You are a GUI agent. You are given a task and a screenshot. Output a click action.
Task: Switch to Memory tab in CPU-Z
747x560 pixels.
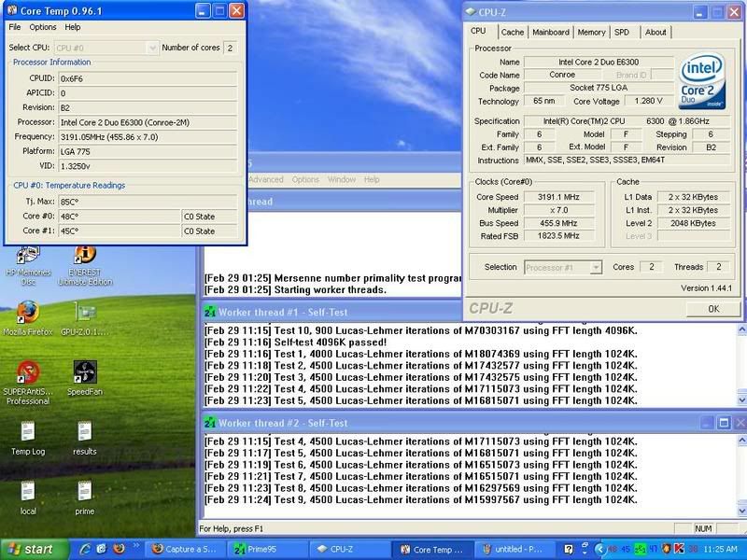tap(591, 33)
